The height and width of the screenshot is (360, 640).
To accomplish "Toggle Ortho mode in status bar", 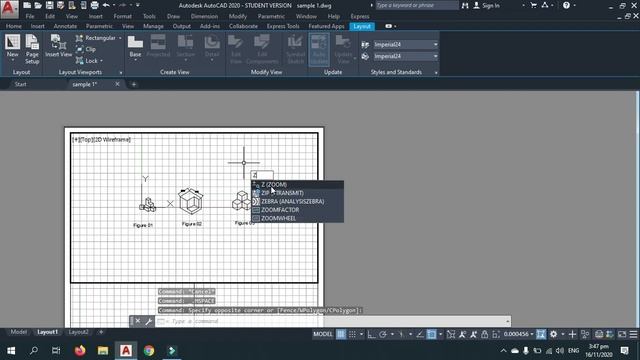I will pos(371,334).
